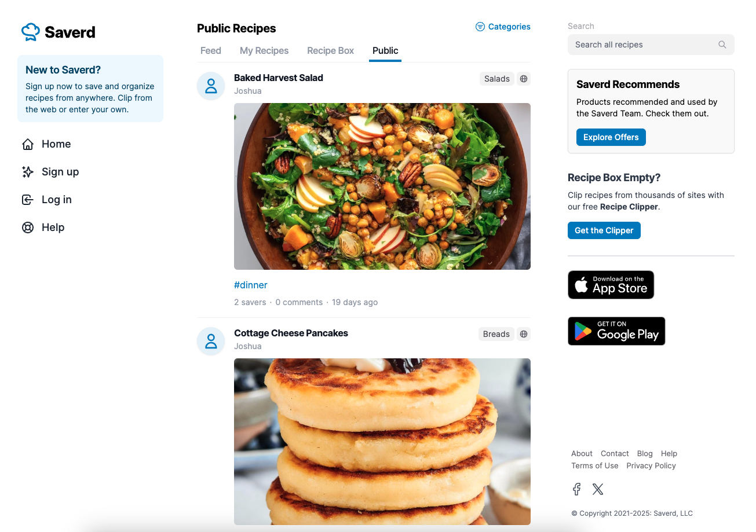The width and height of the screenshot is (756, 532).
Task: Open the Help lifebuoy icon
Action: click(x=27, y=228)
